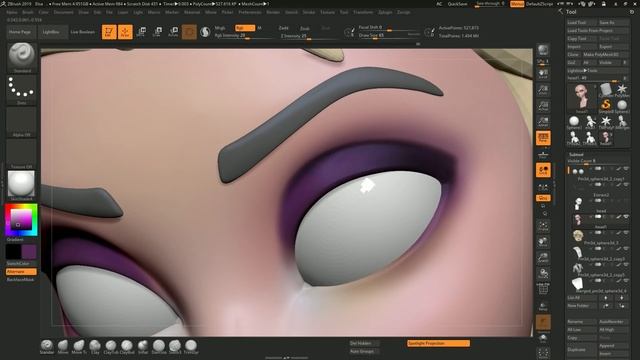The height and width of the screenshot is (360, 640).
Task: Click the AAHalf icon on right shelf
Action: pyautogui.click(x=543, y=122)
